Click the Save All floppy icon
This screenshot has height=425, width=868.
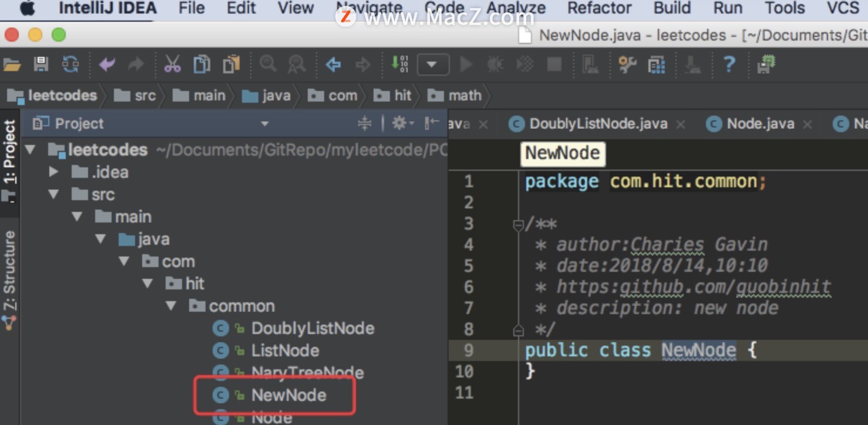point(41,64)
